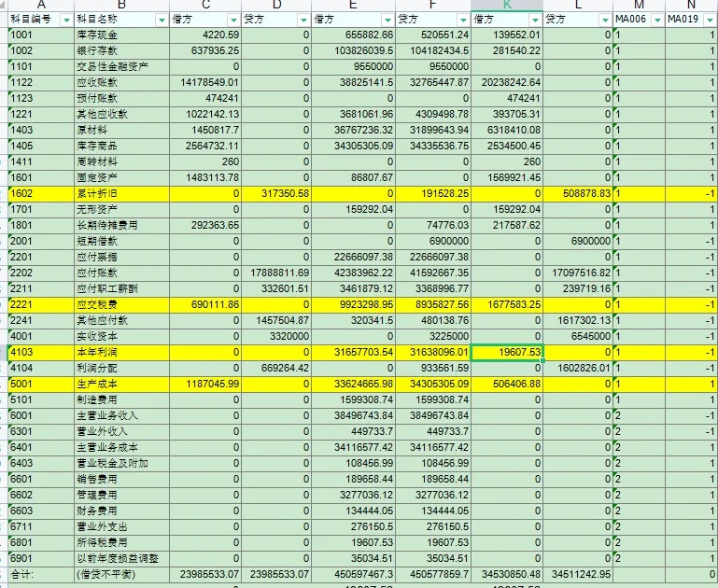Select the 应付票据 cell
Image resolution: width=718 pixels, height=588 pixels.
[x=121, y=258]
